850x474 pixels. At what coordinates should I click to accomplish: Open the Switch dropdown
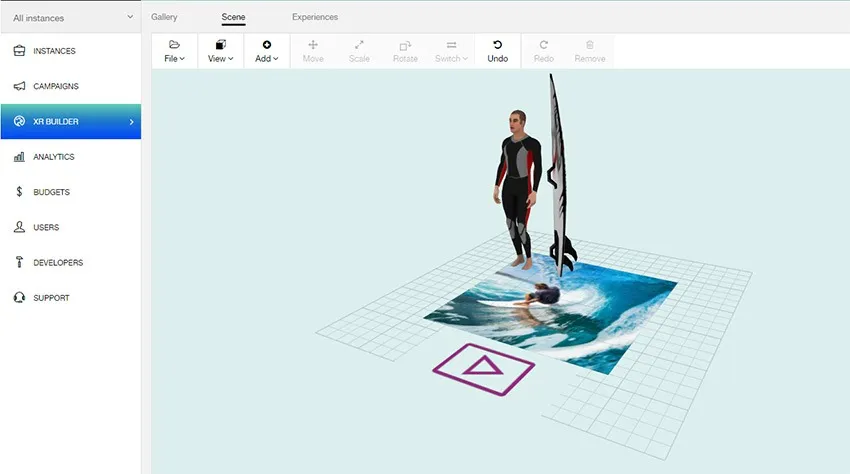451,52
